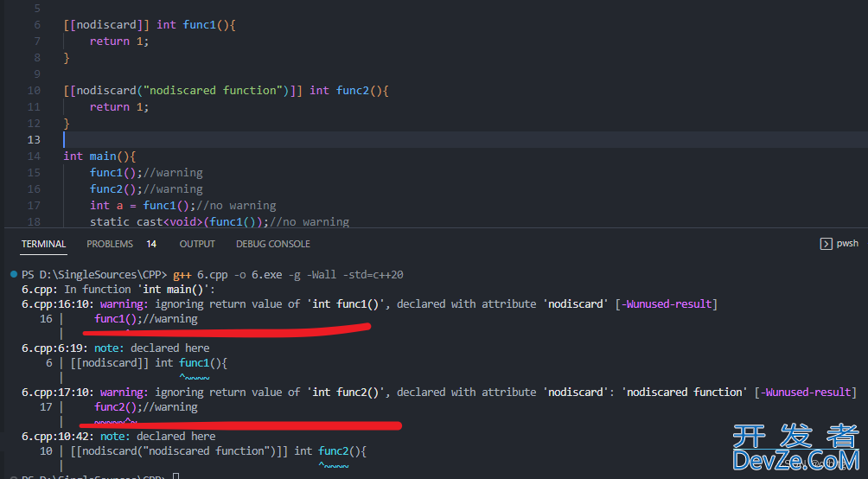Open the PROBLEMS tab
Image resolution: width=868 pixels, height=479 pixels.
(x=110, y=244)
